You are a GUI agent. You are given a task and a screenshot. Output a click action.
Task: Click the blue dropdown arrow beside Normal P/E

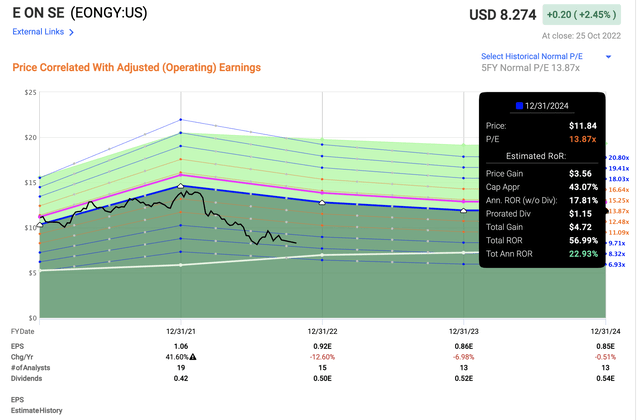(x=608, y=57)
